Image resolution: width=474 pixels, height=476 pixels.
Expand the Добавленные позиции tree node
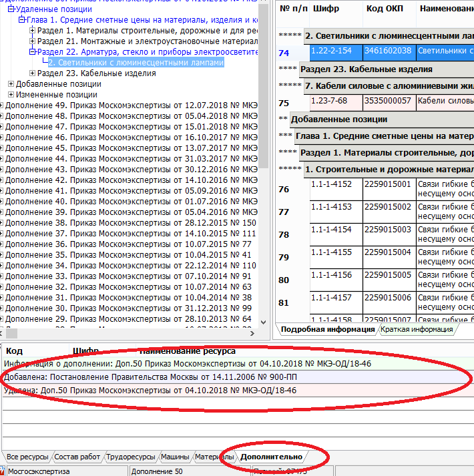tap(11, 84)
